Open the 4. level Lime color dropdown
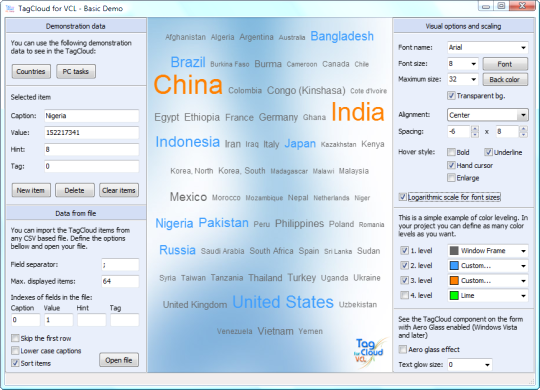This screenshot has width=540, height=390. 523,296
